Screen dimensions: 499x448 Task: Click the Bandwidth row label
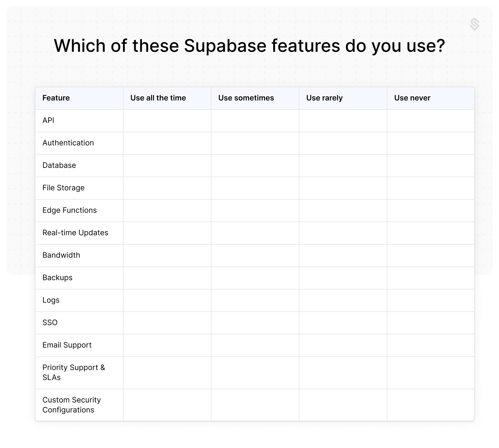tap(61, 255)
